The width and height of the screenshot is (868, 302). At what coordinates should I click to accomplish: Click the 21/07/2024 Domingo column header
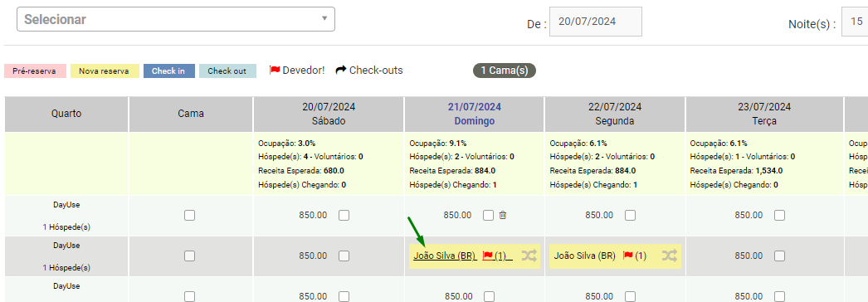click(x=475, y=114)
